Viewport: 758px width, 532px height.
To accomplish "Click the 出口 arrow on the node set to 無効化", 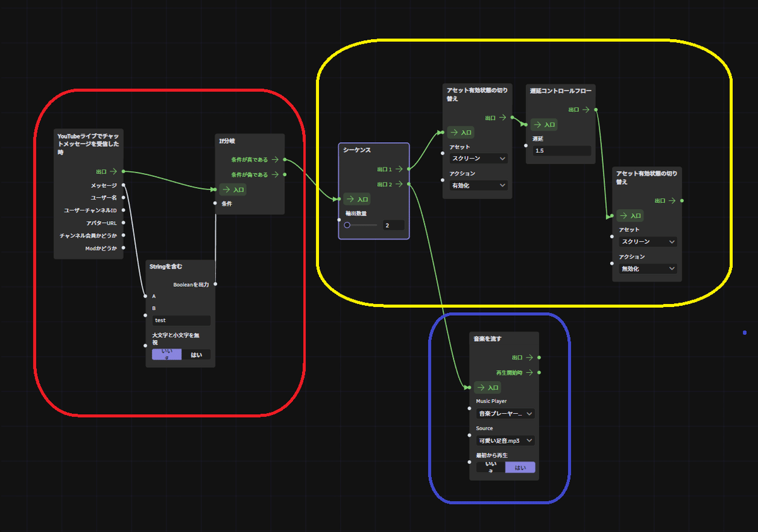I will point(672,201).
